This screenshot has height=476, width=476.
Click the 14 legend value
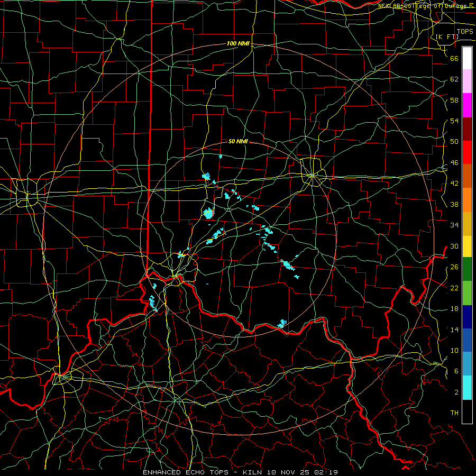click(x=454, y=329)
